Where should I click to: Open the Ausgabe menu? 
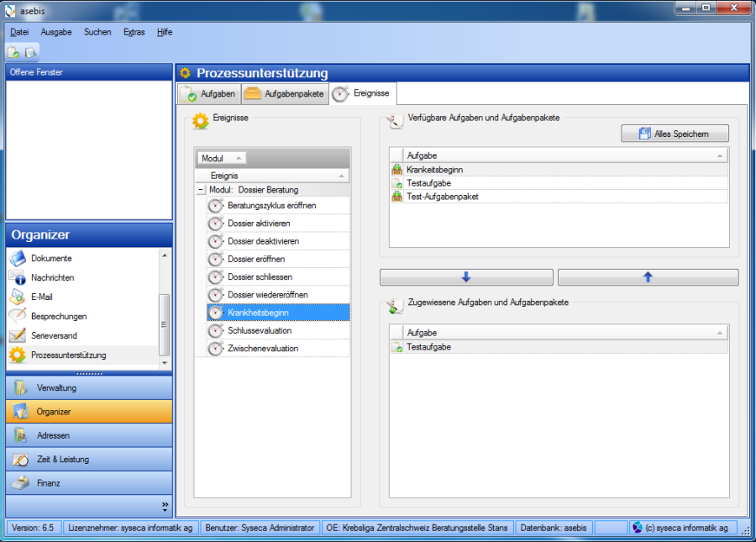56,32
